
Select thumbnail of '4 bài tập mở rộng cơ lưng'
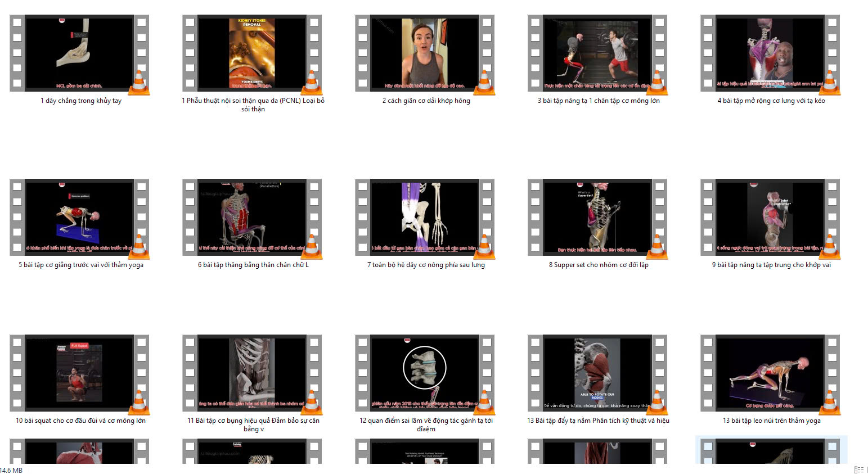[770, 53]
